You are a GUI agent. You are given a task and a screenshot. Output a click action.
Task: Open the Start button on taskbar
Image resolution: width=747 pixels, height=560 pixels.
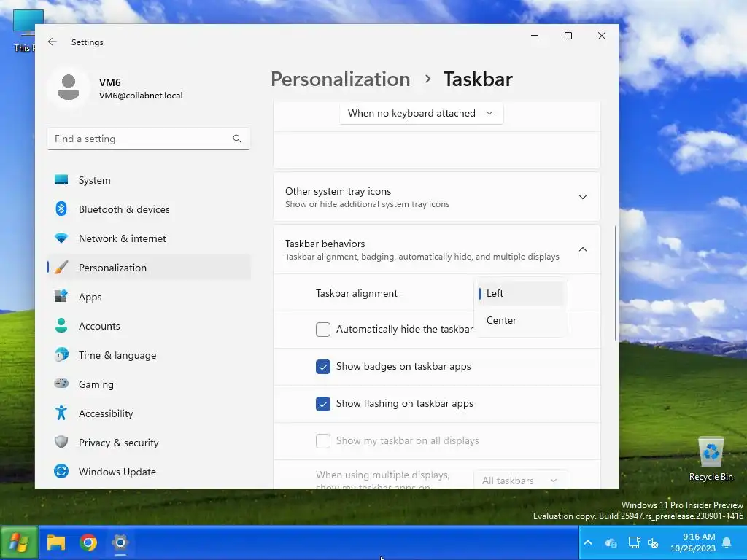coord(19,542)
